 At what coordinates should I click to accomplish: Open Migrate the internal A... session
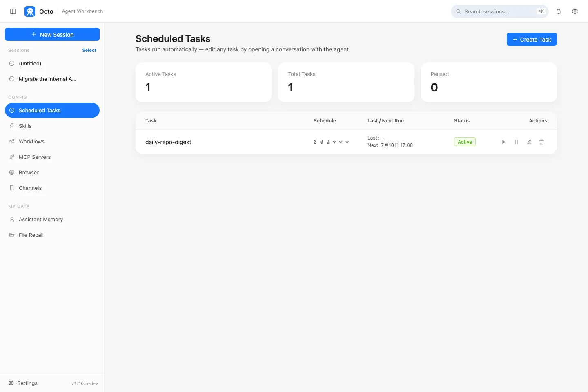pyautogui.click(x=52, y=79)
